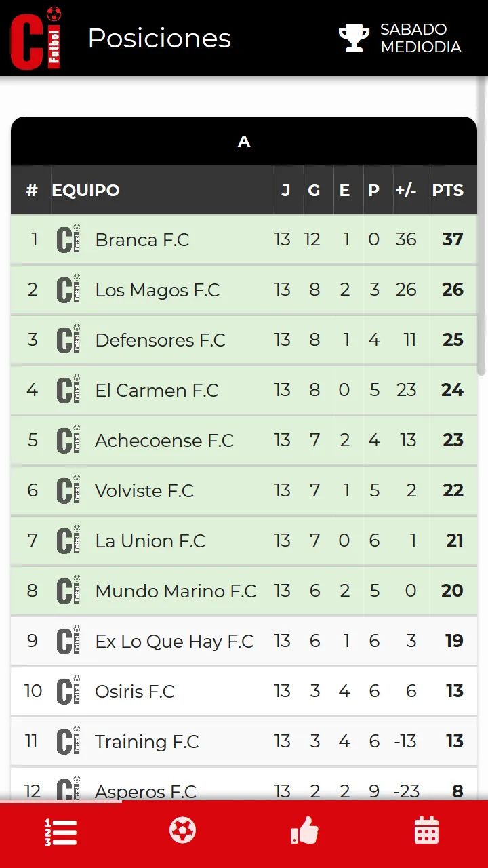Open the standings list icon in bottom bar

(x=61, y=832)
